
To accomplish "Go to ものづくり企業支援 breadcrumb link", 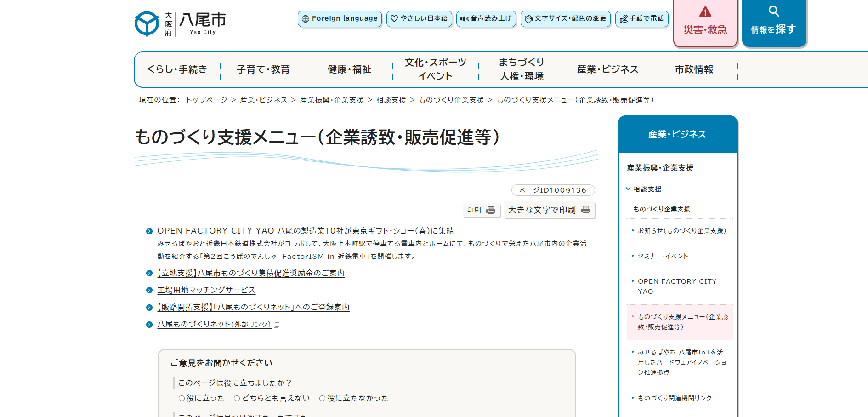I will [451, 100].
